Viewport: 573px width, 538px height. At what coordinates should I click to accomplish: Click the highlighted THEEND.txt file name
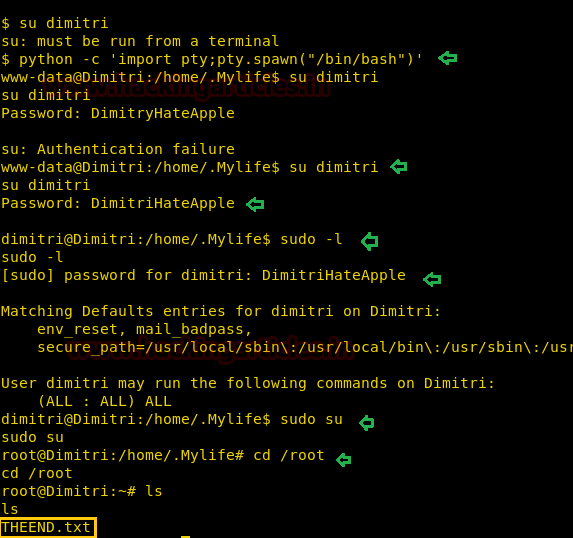pos(48,527)
